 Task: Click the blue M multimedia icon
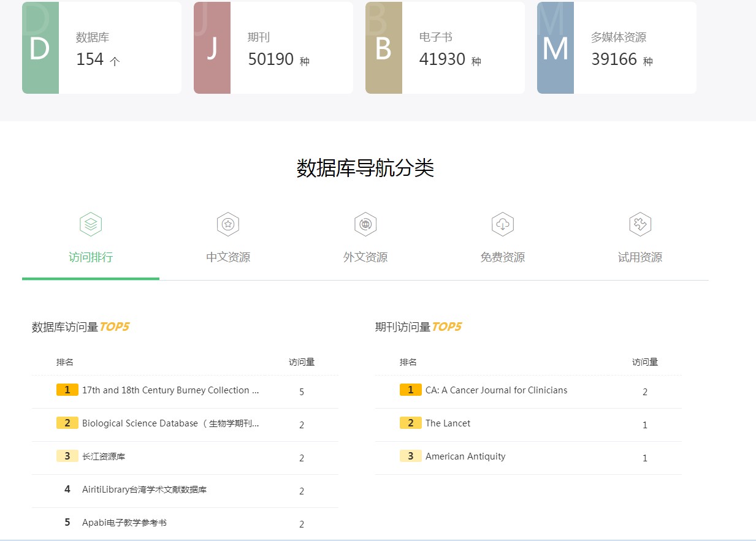[556, 48]
